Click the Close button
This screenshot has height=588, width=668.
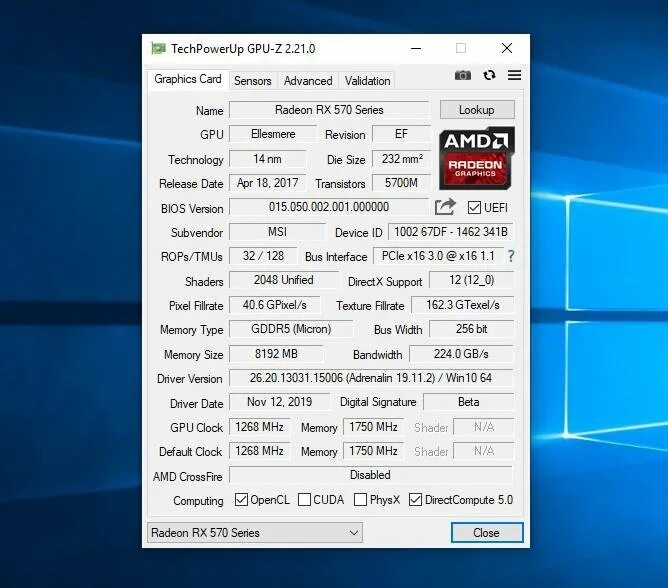point(487,533)
